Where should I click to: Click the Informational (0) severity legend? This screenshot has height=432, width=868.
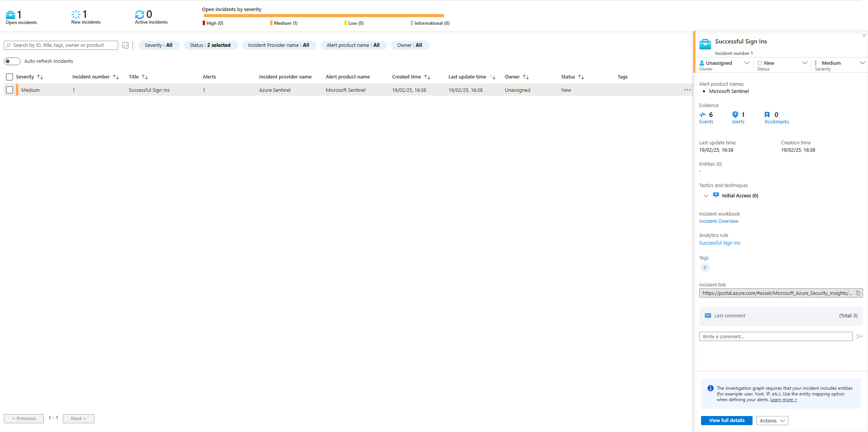tap(430, 23)
